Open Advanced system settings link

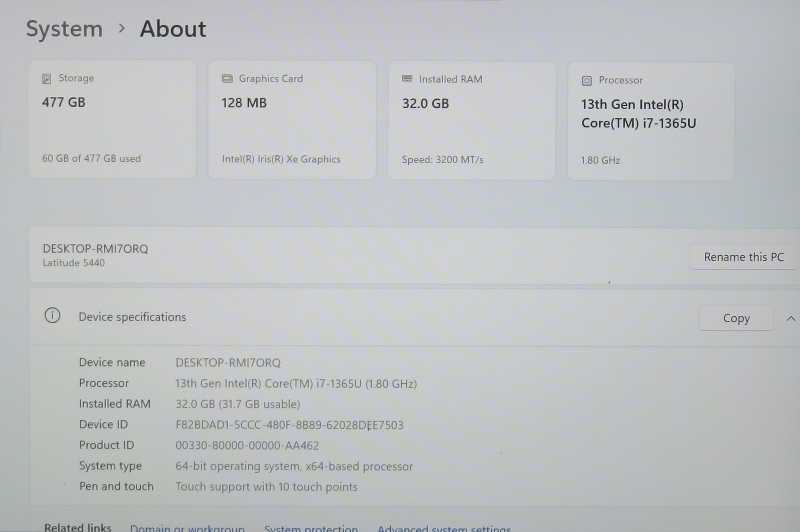click(x=444, y=528)
